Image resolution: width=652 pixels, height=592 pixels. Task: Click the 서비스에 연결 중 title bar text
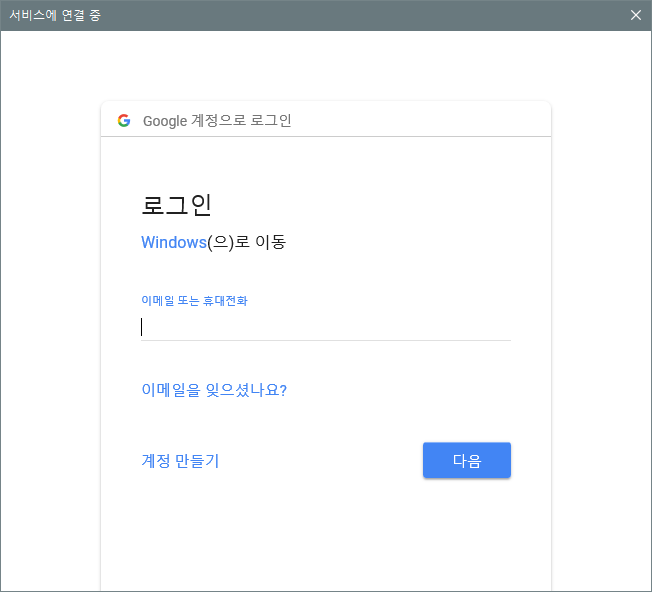tap(55, 15)
